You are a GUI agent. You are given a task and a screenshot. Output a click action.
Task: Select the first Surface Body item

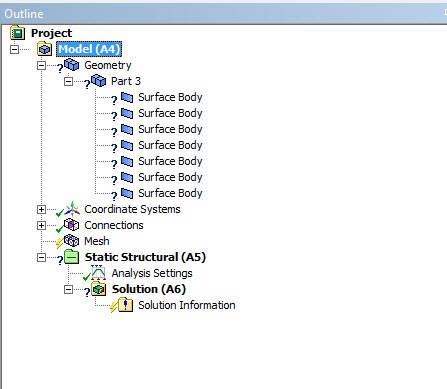[x=170, y=97]
